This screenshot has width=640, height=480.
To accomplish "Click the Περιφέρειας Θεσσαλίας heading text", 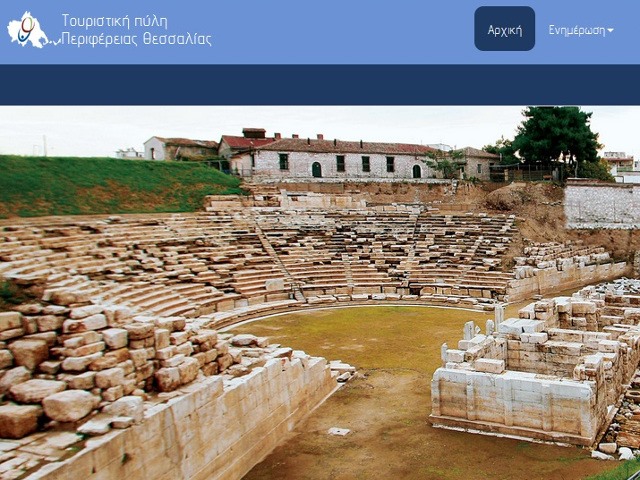I will 136,39.
